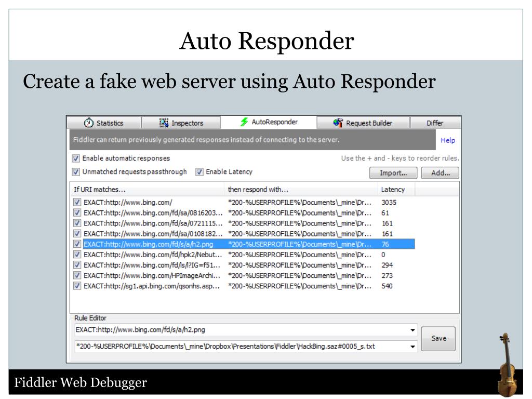Click the Statistics stopwatch icon
Screen dimensions: 532x399
88,123
